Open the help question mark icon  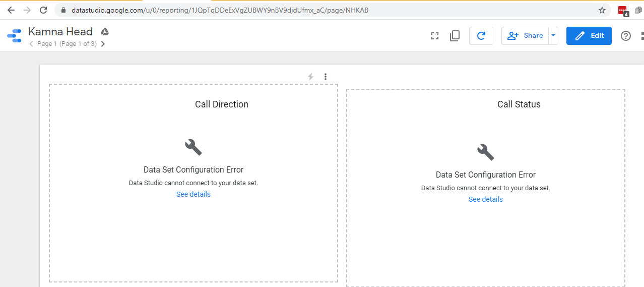click(625, 36)
